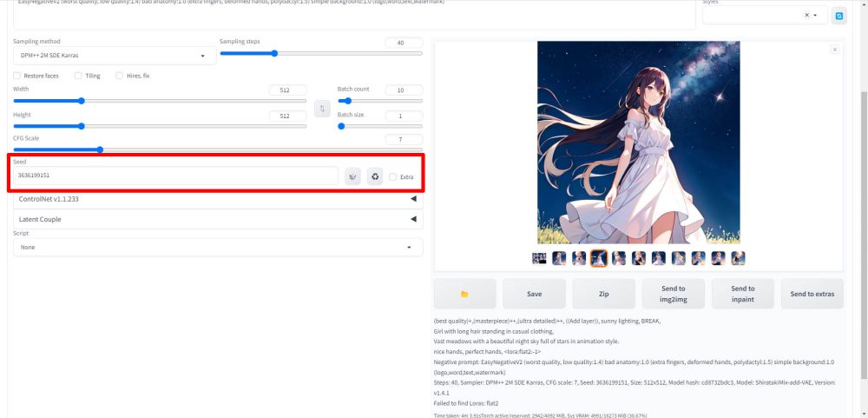Click into the Seed input field
Image resolution: width=868 pixels, height=418 pixels.
[x=174, y=176]
